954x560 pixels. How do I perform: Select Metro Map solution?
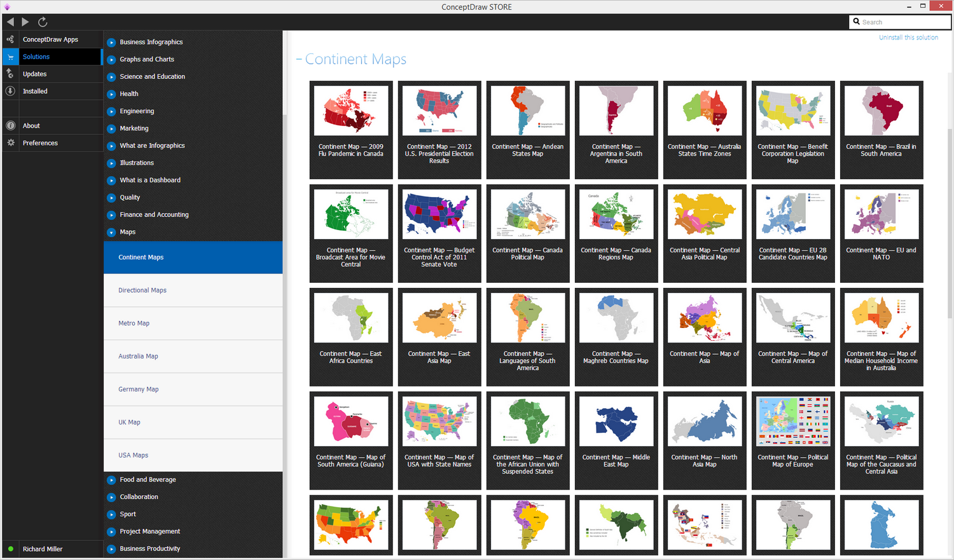pyautogui.click(x=193, y=324)
